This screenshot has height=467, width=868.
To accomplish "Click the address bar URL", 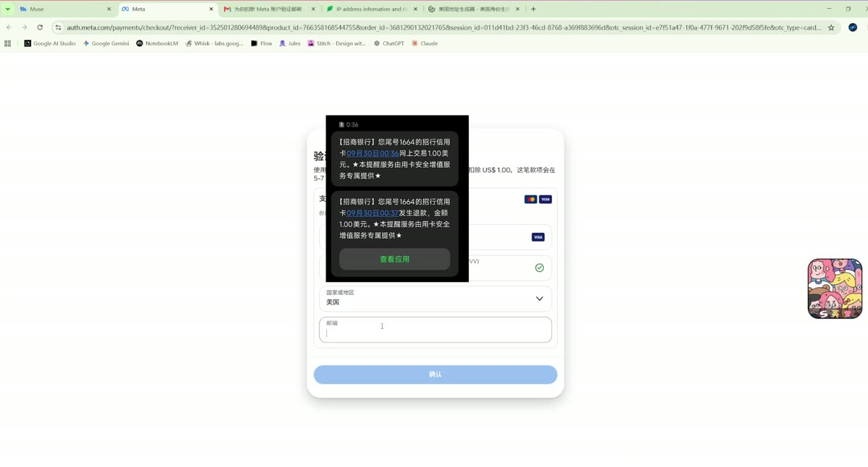I will pos(444,27).
